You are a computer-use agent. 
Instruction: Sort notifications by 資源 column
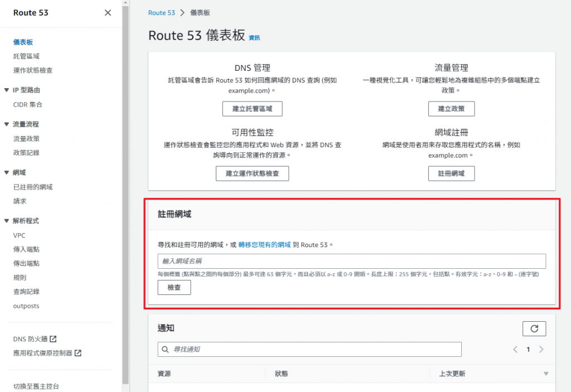164,374
